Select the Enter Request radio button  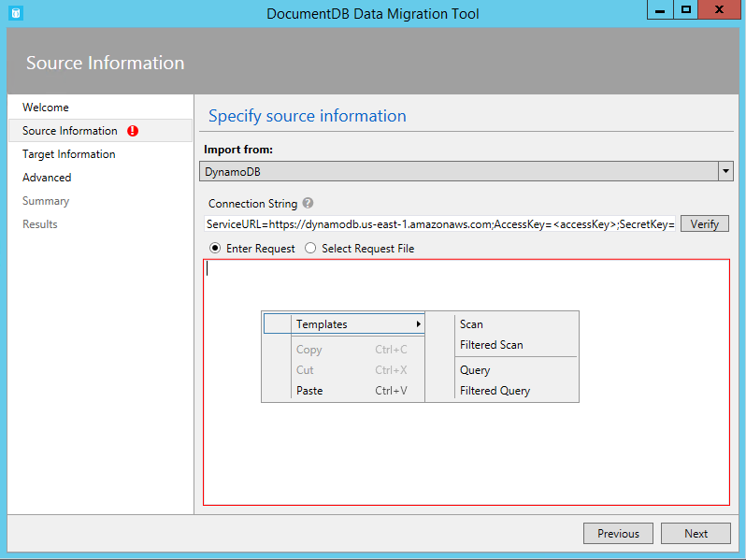(x=215, y=249)
